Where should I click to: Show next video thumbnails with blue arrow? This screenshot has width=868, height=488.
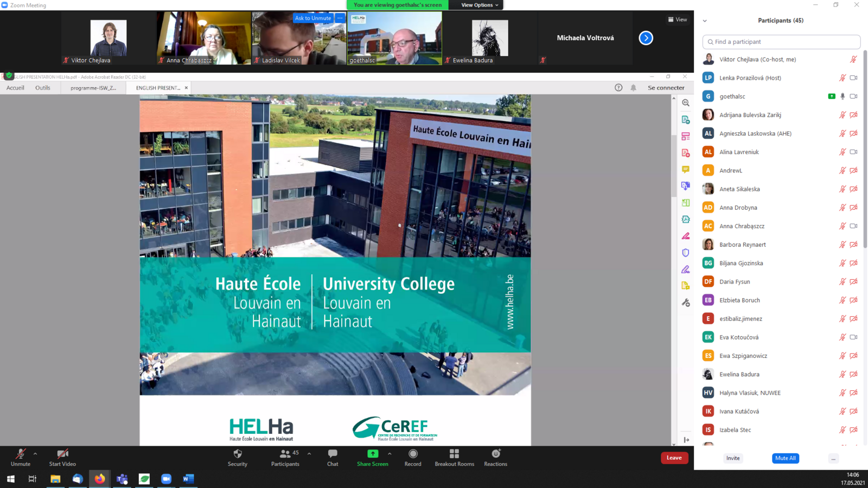(x=646, y=38)
